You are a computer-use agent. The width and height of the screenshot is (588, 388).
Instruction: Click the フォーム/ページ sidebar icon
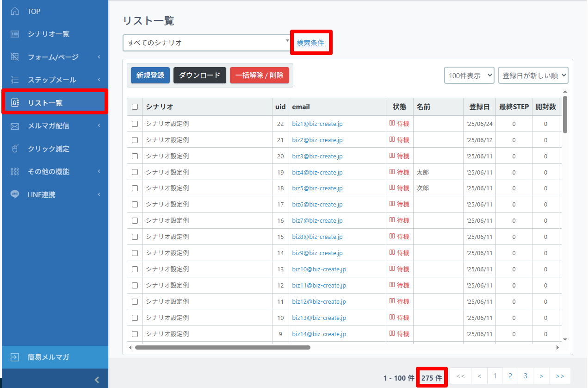[15, 57]
